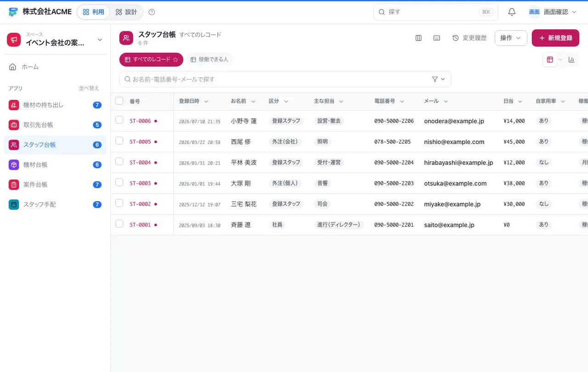
Task: Open the 区分 column menu
Action: (x=286, y=102)
